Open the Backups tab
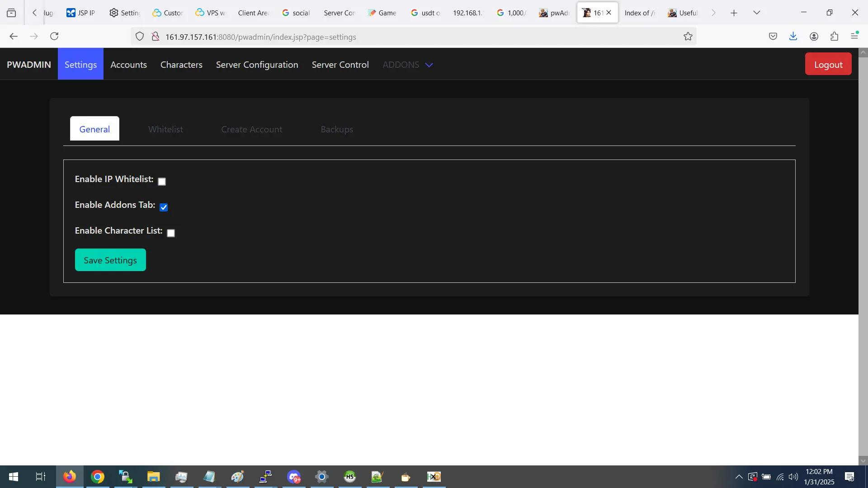The image size is (868, 488). coord(337,129)
